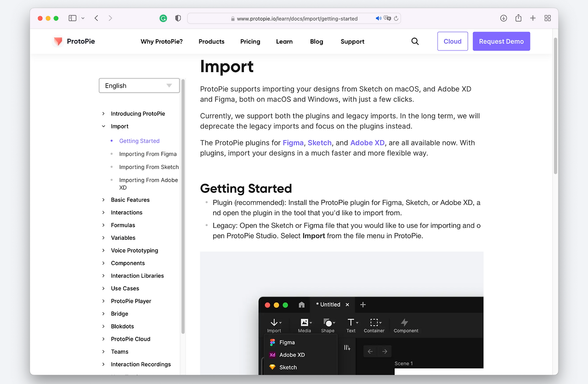Select Importing From Sketch in sidebar
This screenshot has width=588, height=384.
[x=149, y=167]
